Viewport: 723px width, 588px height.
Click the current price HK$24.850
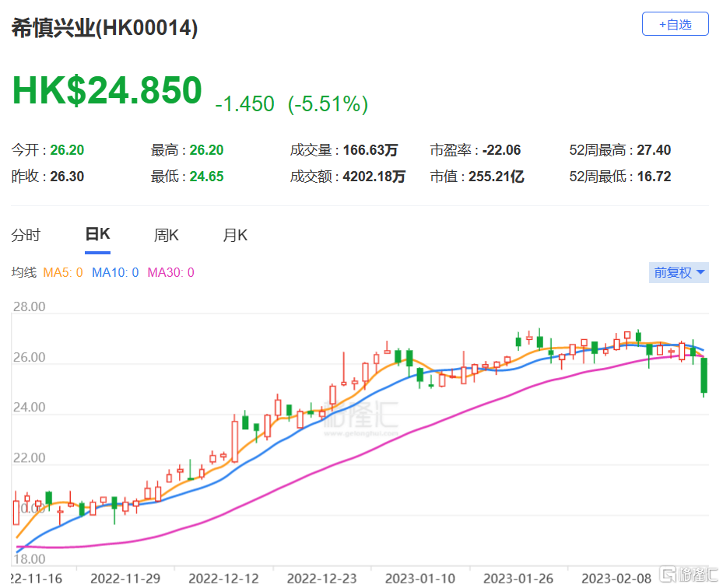click(107, 90)
